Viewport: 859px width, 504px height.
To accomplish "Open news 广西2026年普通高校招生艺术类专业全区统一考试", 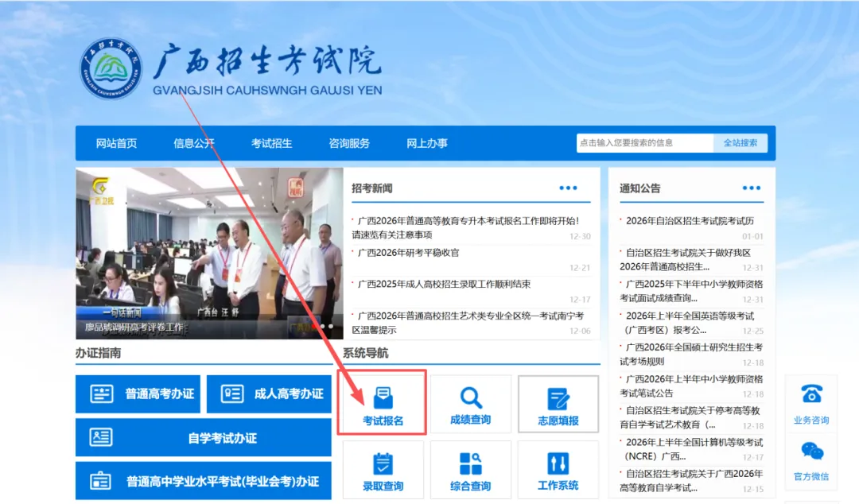I will [468, 323].
